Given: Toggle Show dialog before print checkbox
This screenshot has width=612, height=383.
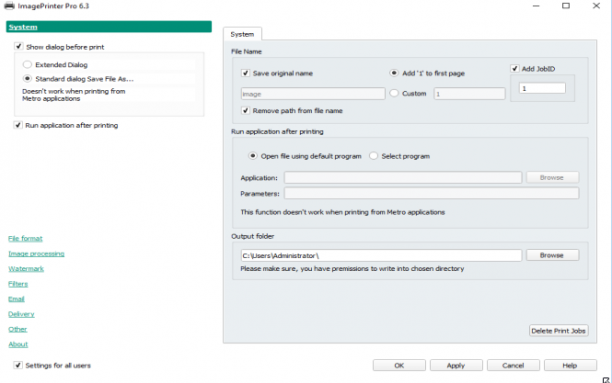Looking at the screenshot, I should click(x=18, y=46).
